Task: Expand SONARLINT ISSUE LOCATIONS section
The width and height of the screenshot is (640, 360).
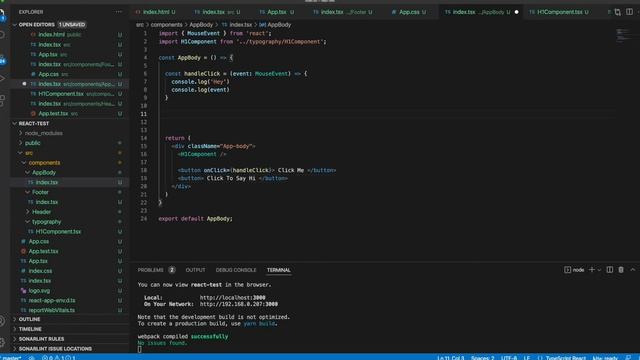Action: point(55,349)
